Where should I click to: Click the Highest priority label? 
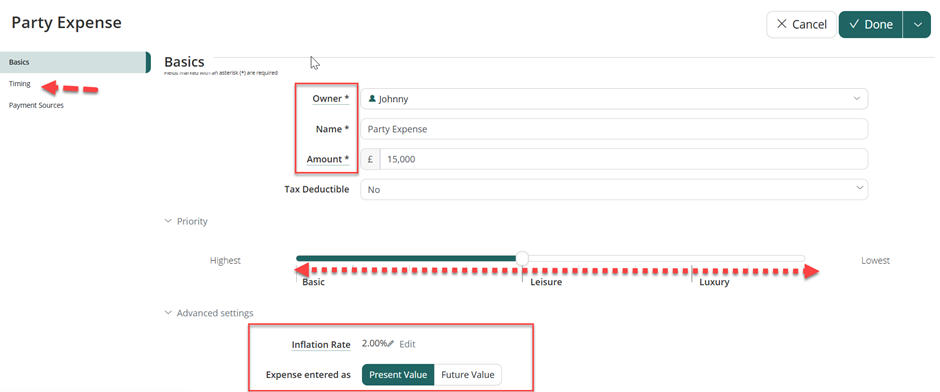coord(225,261)
